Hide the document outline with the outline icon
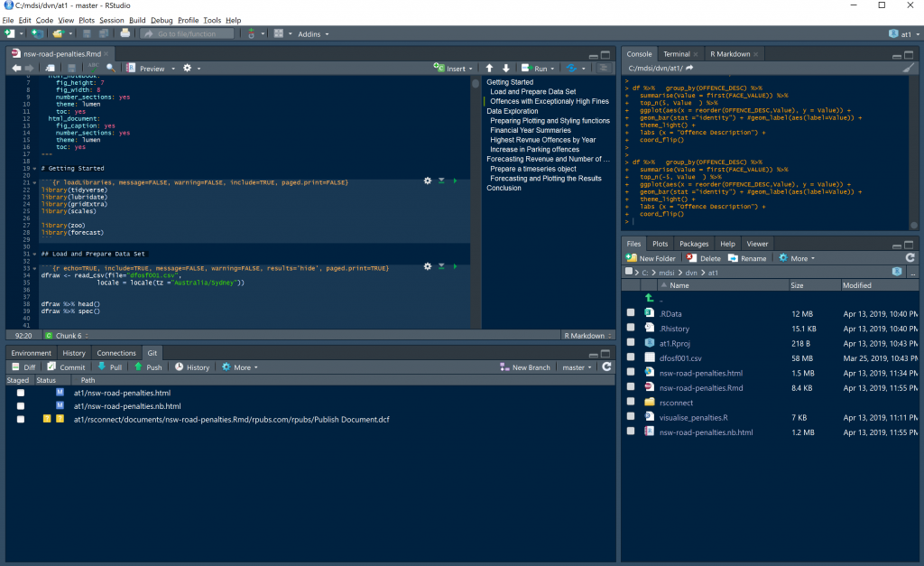Viewport: 924px width, 566px height. pos(603,69)
